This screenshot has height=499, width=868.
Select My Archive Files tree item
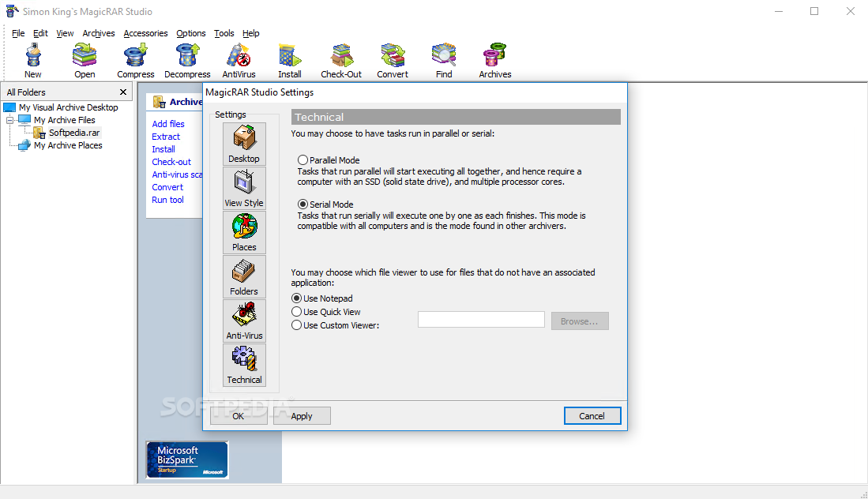(x=65, y=120)
